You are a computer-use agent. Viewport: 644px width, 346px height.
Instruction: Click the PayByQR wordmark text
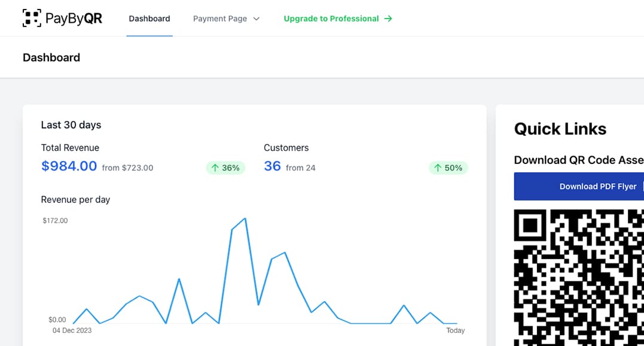pyautogui.click(x=74, y=19)
